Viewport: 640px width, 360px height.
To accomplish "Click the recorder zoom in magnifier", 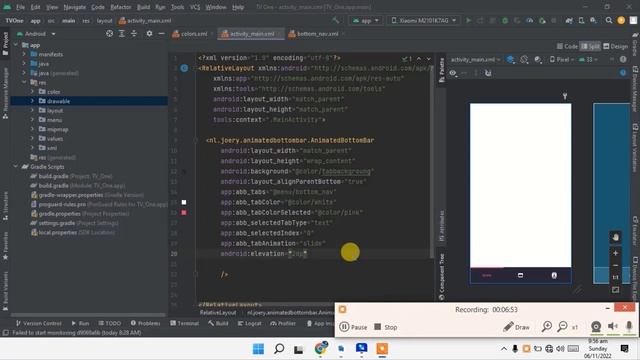I will point(547,327).
